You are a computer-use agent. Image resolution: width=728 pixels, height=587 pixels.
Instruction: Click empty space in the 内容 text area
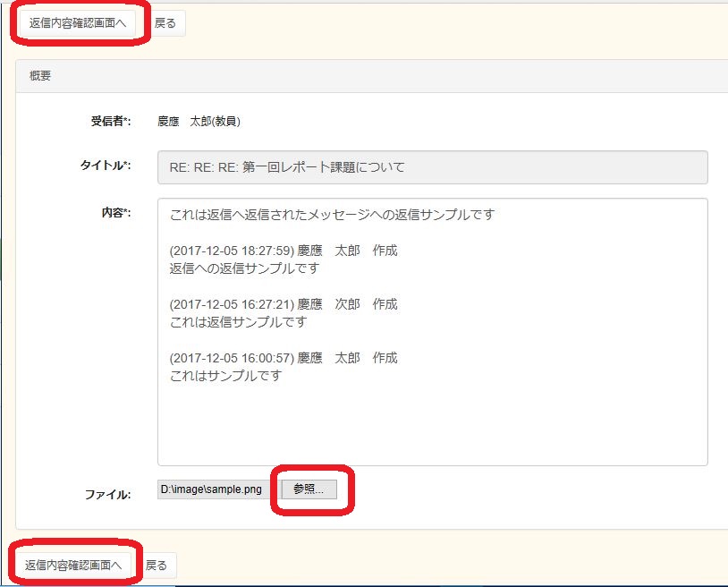[432, 425]
